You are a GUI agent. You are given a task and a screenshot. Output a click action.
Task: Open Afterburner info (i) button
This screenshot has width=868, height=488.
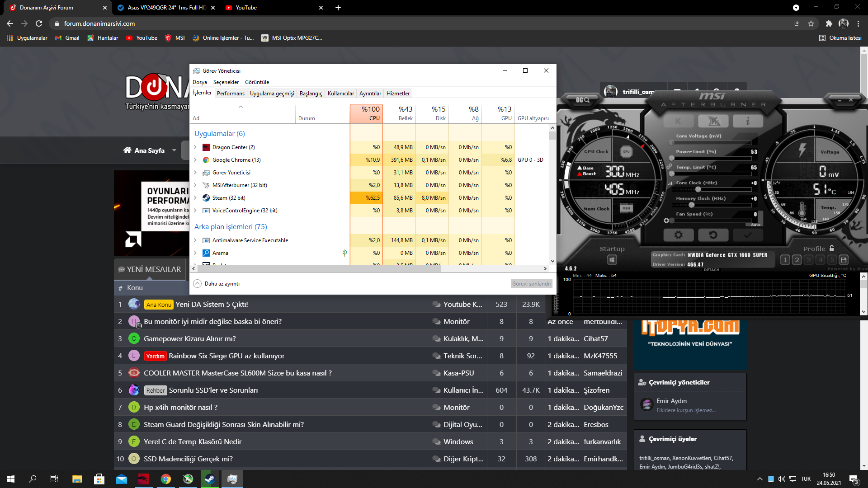pyautogui.click(x=747, y=121)
